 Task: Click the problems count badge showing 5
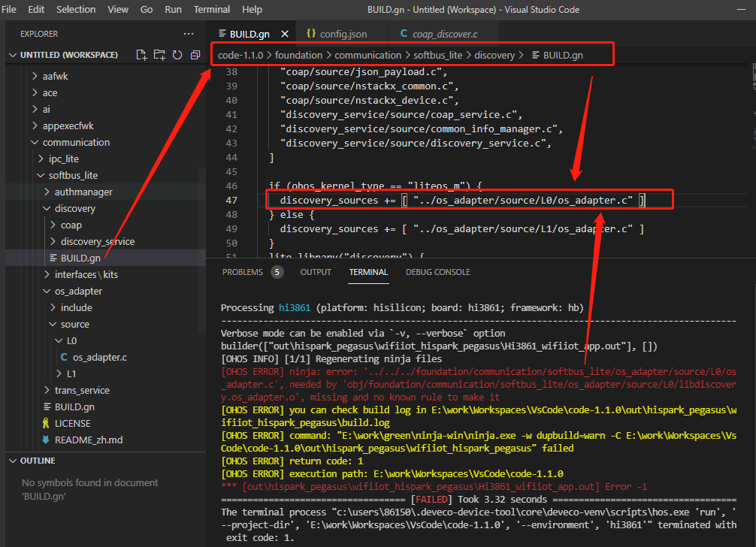pyautogui.click(x=277, y=272)
